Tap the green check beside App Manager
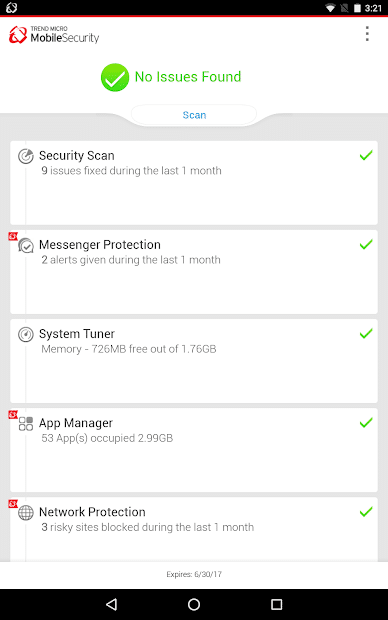Viewport: 388px width, 620px height. [x=366, y=423]
